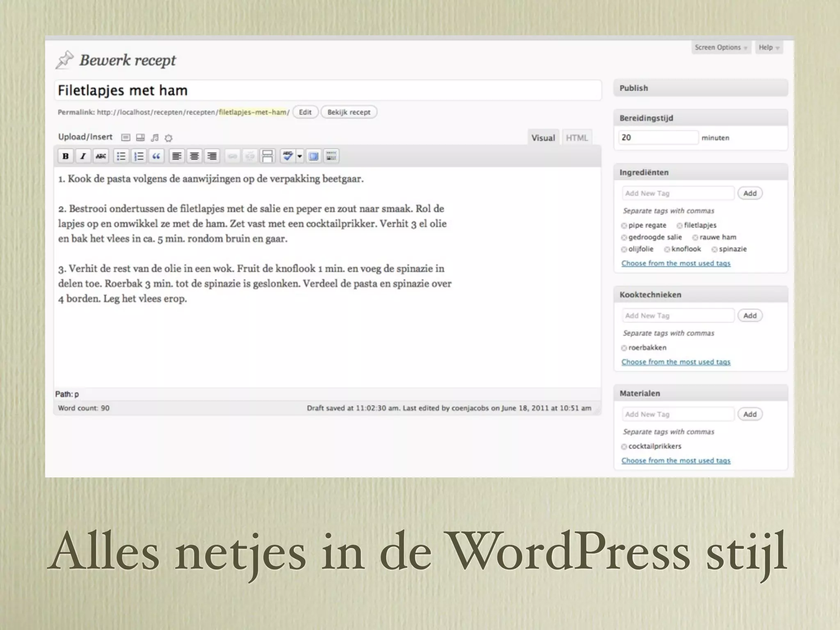
Task: Open most used tags link under Kooktechnieken
Action: click(676, 362)
